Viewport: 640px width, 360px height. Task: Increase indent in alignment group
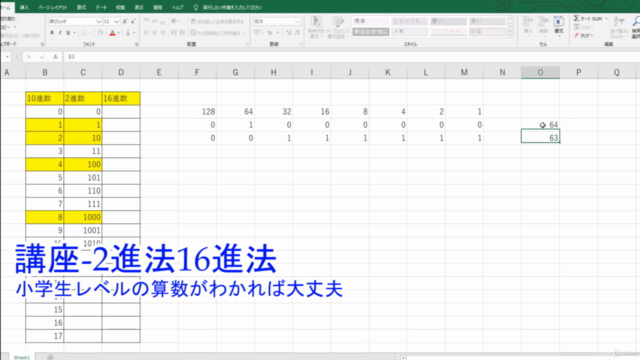coord(182,33)
